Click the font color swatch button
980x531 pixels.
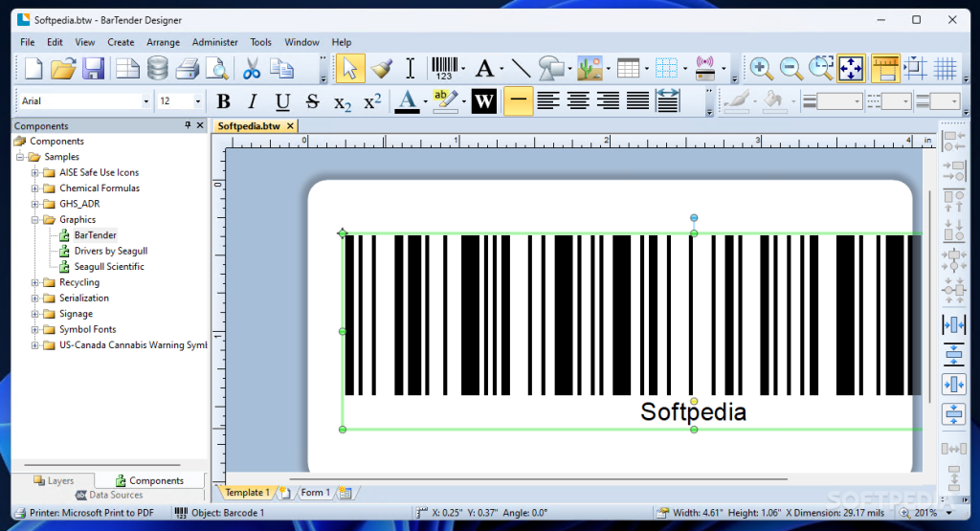pyautogui.click(x=407, y=101)
